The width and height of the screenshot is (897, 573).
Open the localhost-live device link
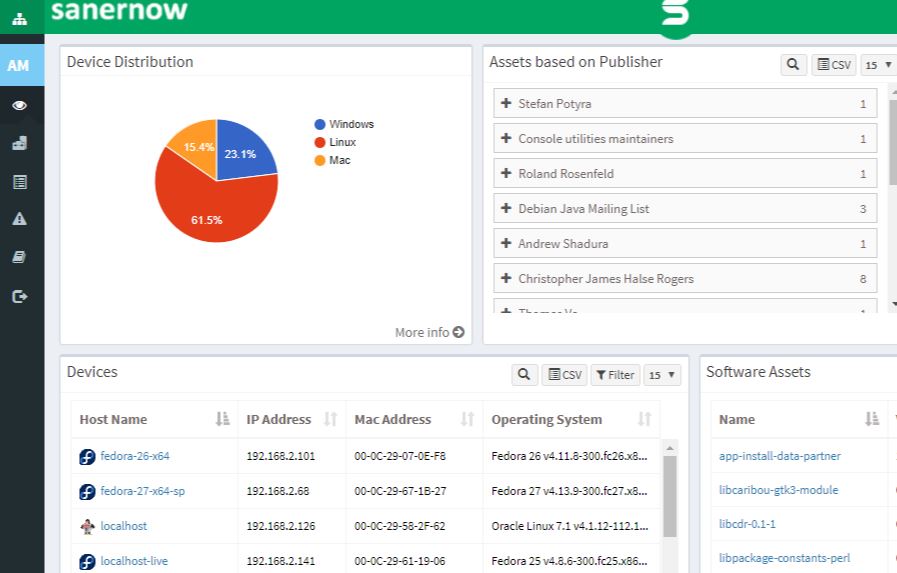(x=134, y=561)
